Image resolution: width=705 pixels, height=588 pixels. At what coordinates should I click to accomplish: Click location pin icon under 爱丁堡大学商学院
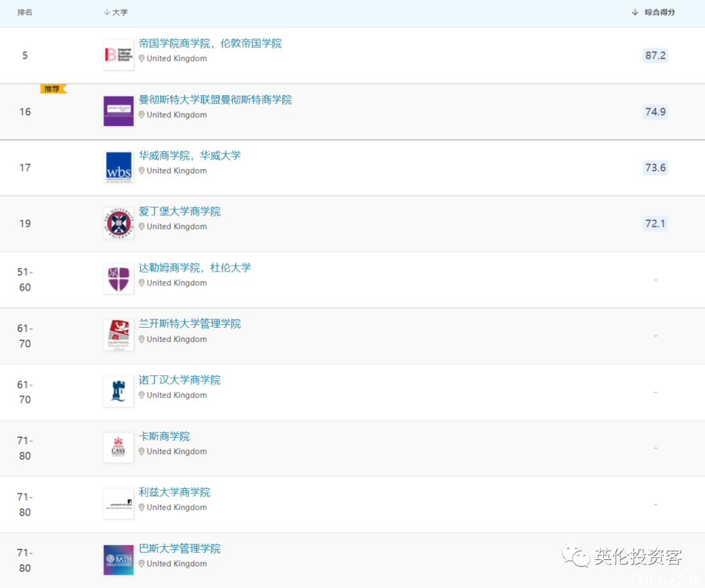click(142, 226)
